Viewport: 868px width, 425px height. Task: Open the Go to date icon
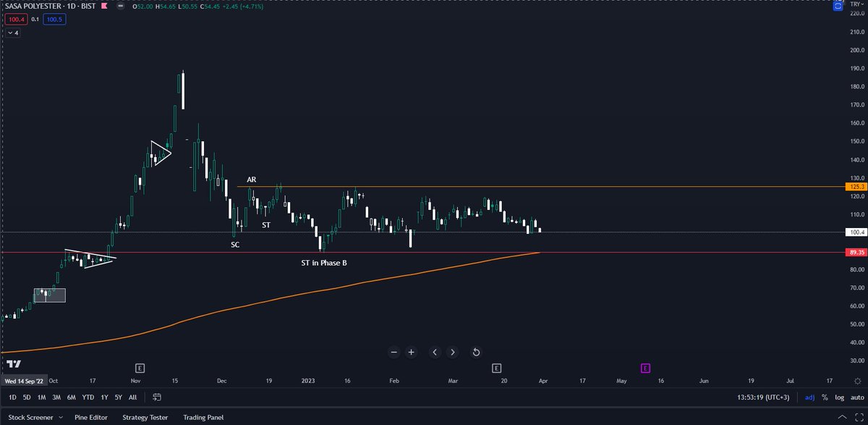[156, 397]
